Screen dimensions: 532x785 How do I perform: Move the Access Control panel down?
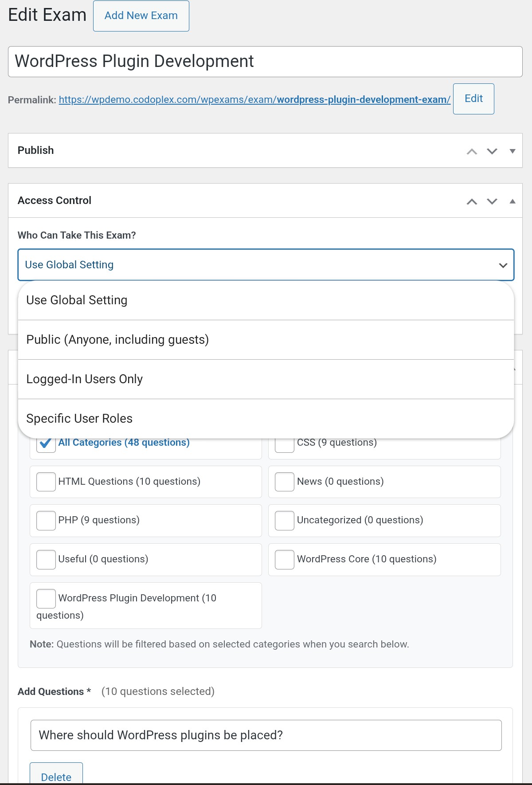point(491,201)
